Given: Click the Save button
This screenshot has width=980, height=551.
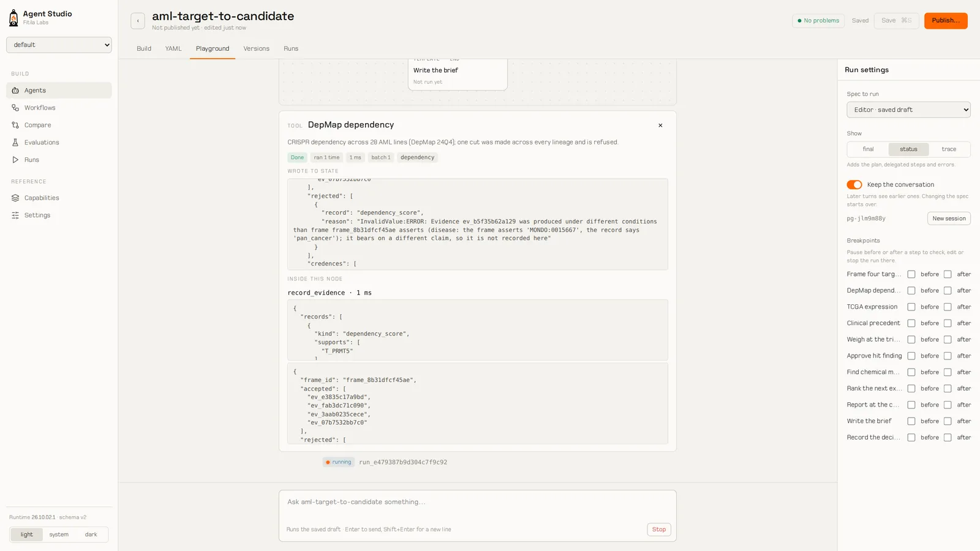Looking at the screenshot, I should [896, 21].
